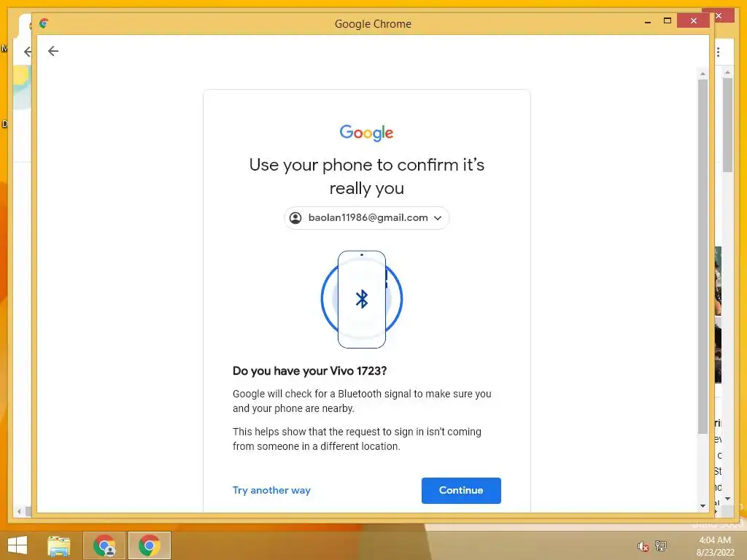
Task: Click the Continue button
Action: click(x=461, y=491)
